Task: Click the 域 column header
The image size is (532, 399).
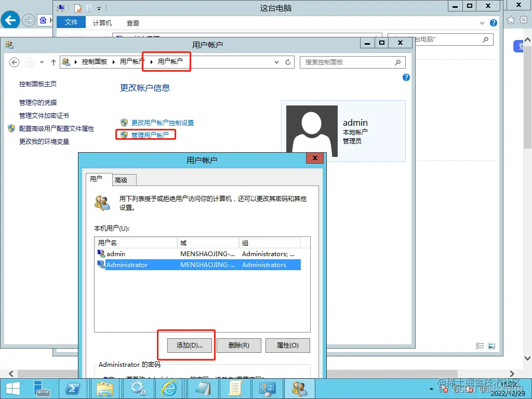Action: pos(208,243)
